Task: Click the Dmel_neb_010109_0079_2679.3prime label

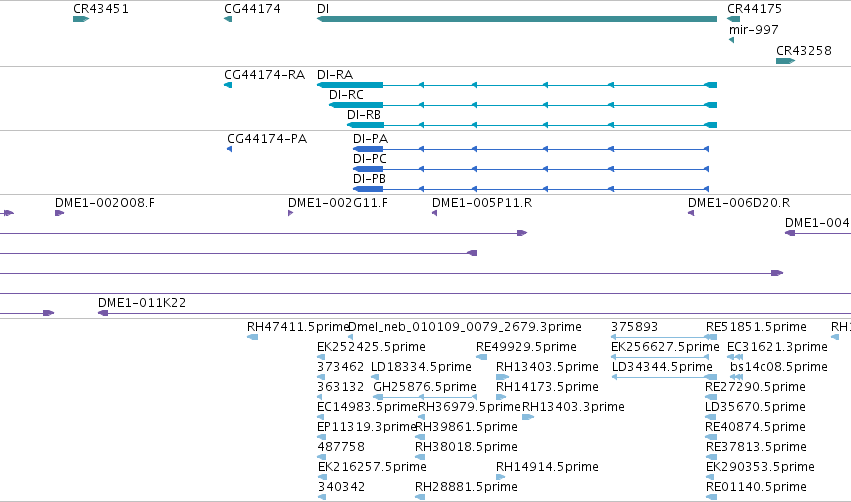Action: (x=465, y=327)
